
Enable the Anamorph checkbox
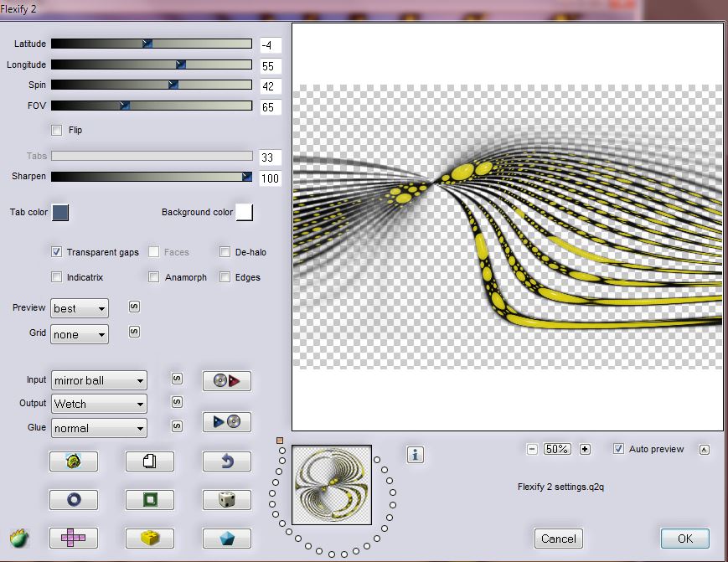pyautogui.click(x=153, y=277)
